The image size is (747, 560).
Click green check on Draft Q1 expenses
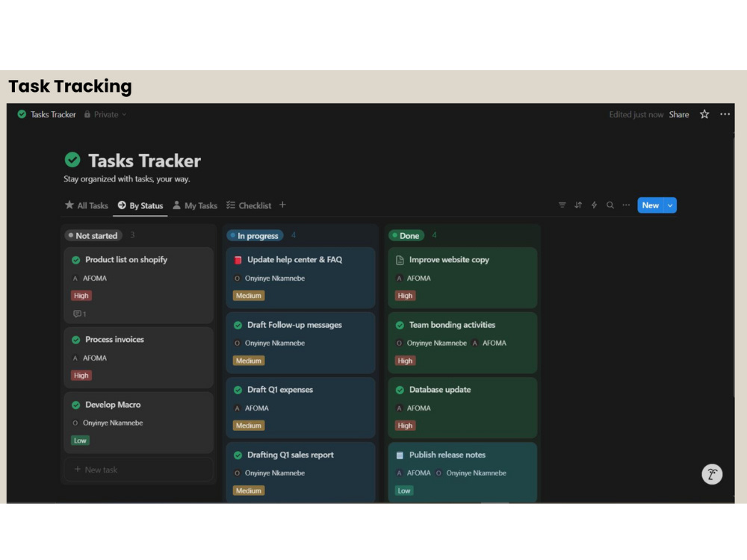click(238, 390)
